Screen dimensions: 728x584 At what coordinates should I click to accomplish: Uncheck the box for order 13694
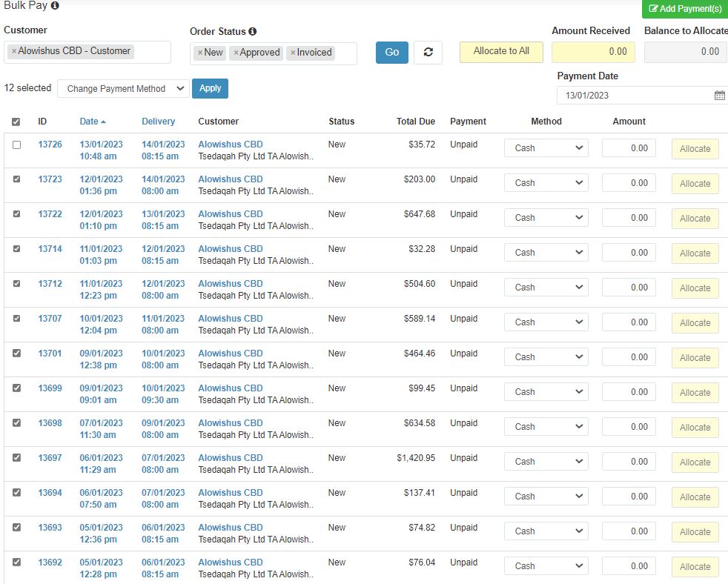(x=17, y=493)
